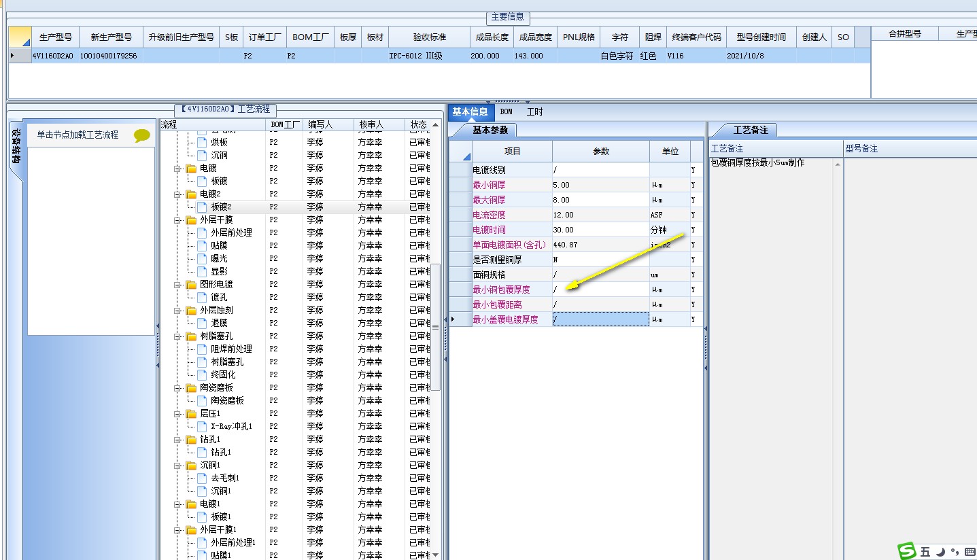This screenshot has width=977, height=560.
Task: Click the document icon of 镀孔
Action: pyautogui.click(x=202, y=298)
